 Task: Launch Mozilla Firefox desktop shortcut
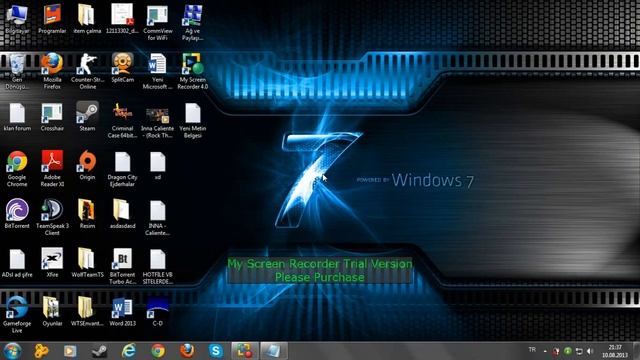tap(52, 71)
